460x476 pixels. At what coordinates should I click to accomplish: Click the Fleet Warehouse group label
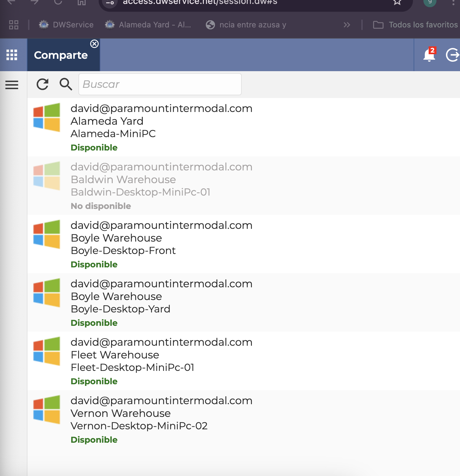coord(115,355)
